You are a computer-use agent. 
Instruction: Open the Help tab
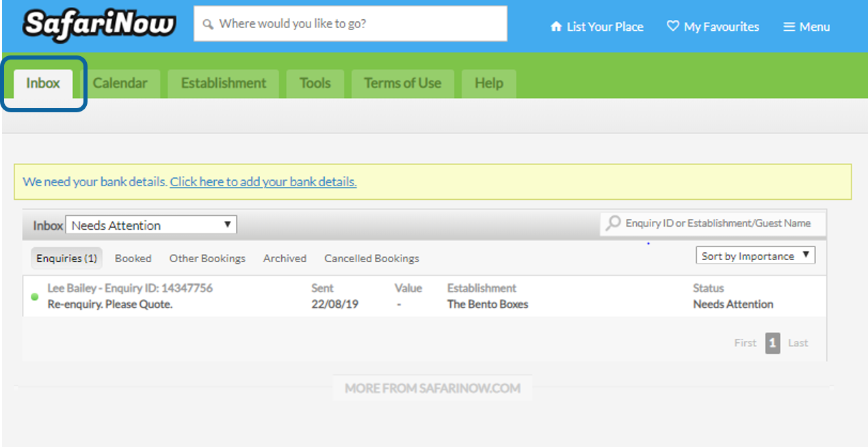click(489, 84)
